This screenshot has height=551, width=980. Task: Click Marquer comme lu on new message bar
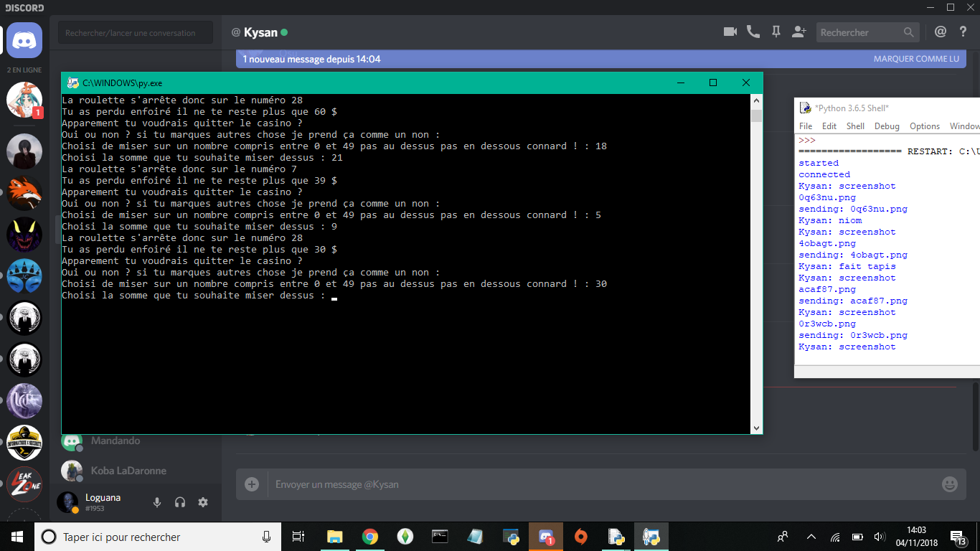[x=916, y=59]
